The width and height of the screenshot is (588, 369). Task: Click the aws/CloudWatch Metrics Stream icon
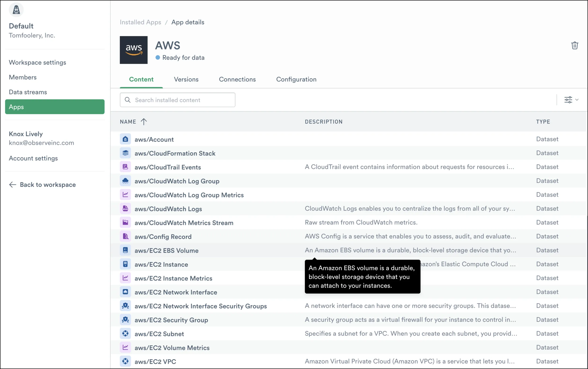[x=125, y=223]
